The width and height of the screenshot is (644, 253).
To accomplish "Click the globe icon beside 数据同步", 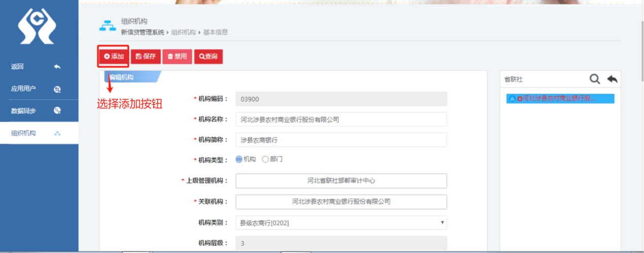I will (57, 111).
